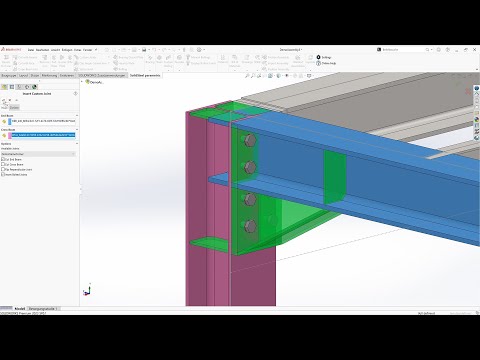Screen dimensions: 480x360
Task: Click the highlighted Cross Beam selection field
Action: point(43,135)
